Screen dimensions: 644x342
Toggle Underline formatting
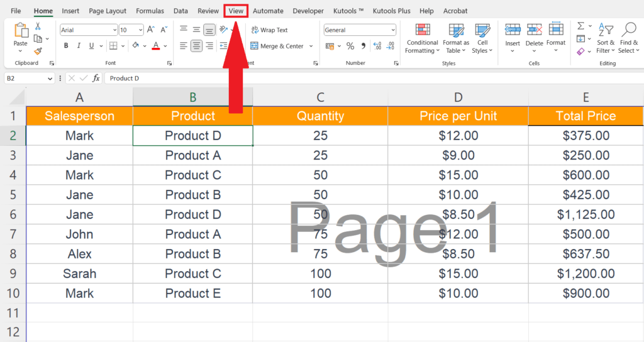click(91, 46)
